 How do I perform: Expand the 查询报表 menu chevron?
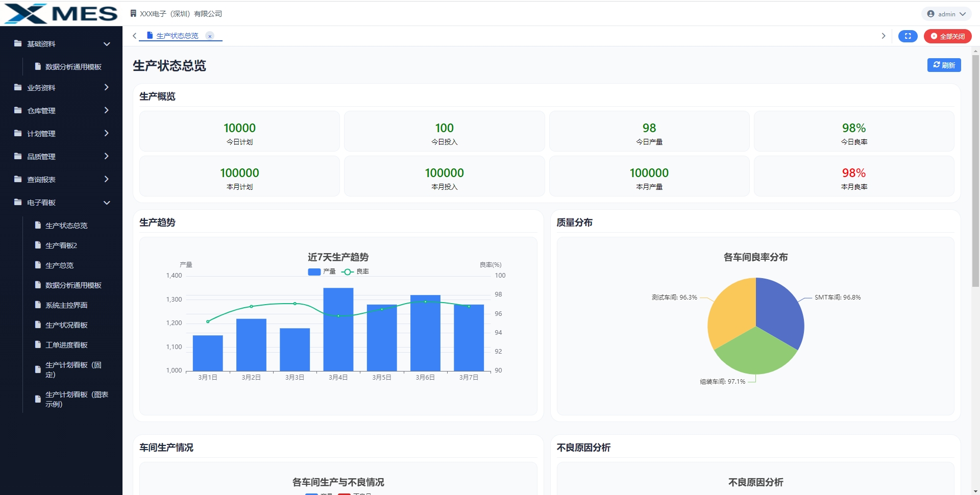click(x=107, y=179)
